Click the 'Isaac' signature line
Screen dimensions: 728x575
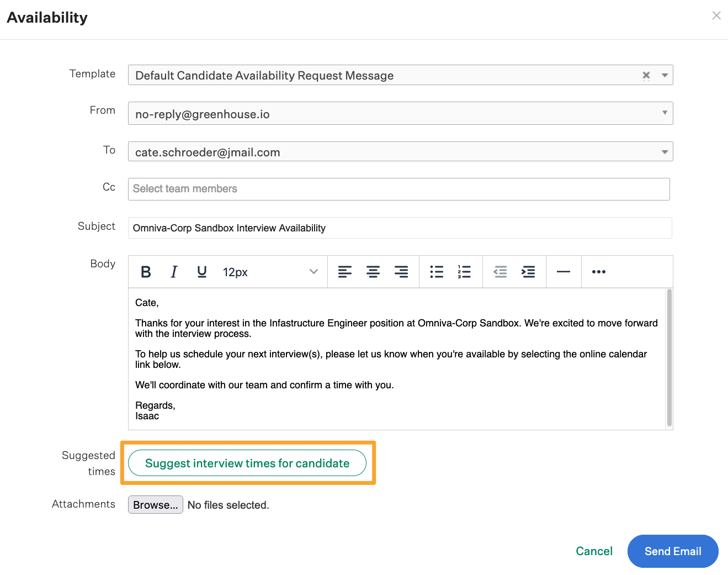click(x=147, y=416)
